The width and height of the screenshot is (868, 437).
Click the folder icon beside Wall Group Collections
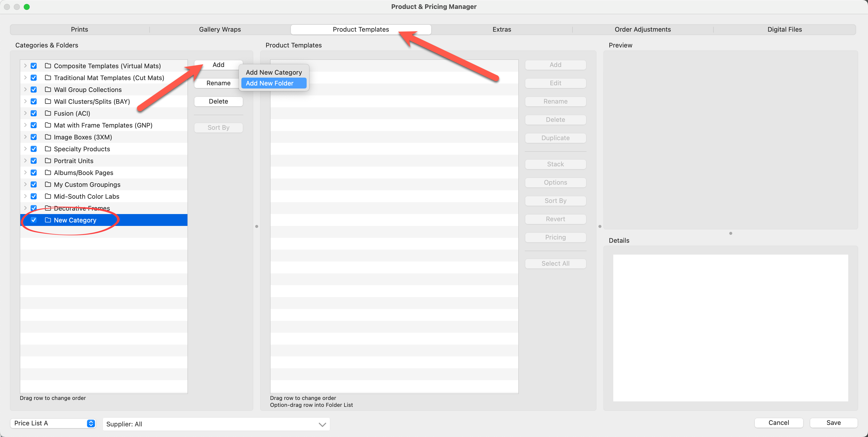tap(48, 89)
